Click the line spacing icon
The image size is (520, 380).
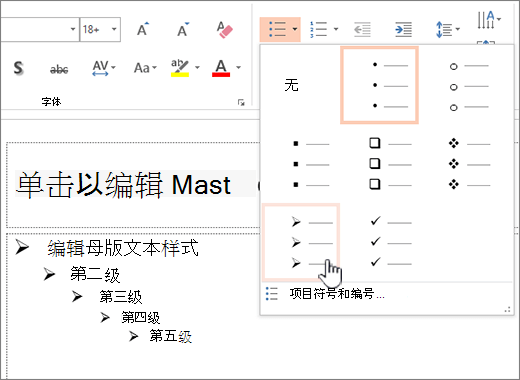click(444, 29)
